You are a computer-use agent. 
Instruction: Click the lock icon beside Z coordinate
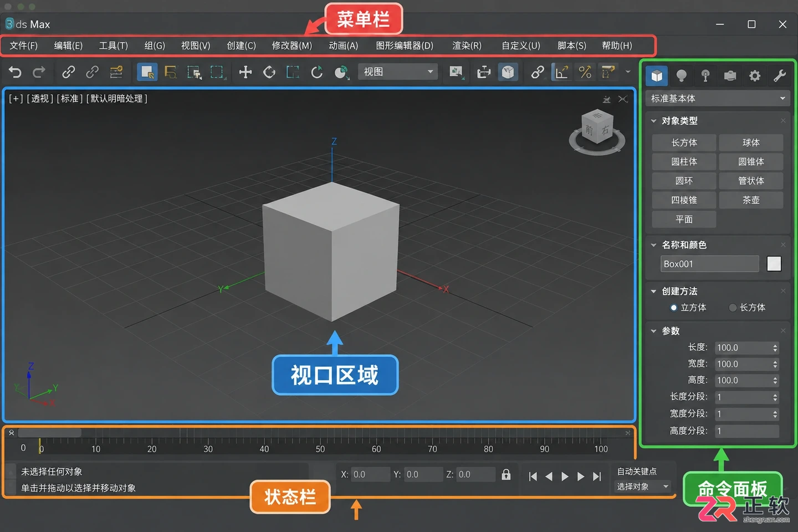tap(506, 474)
